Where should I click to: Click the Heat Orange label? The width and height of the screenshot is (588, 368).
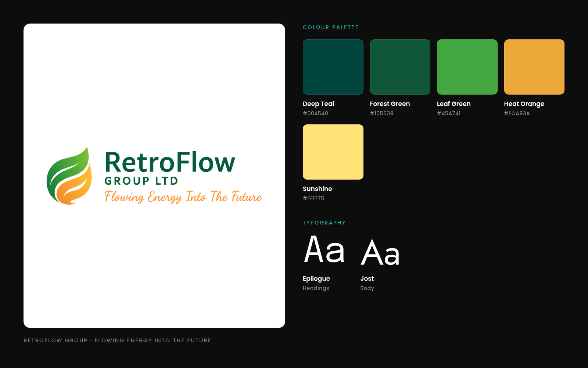tap(524, 104)
